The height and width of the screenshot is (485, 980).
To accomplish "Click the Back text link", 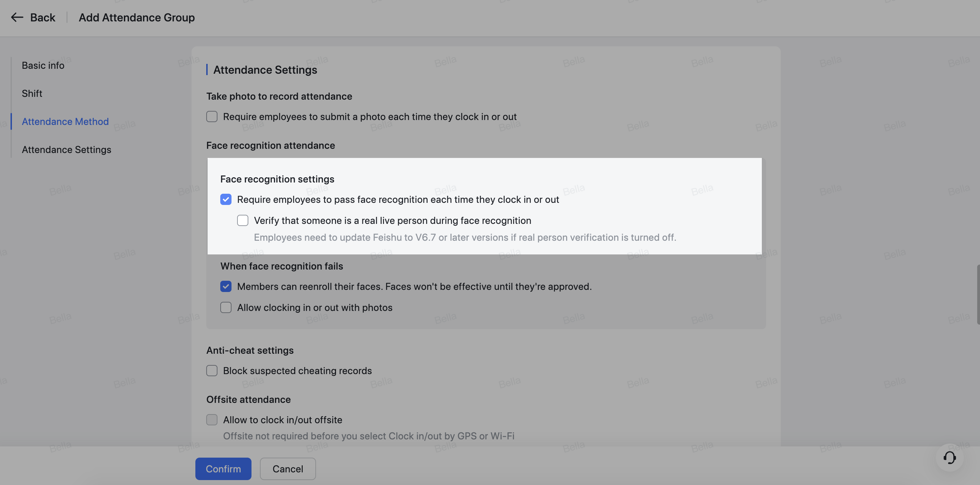I will click(x=42, y=18).
